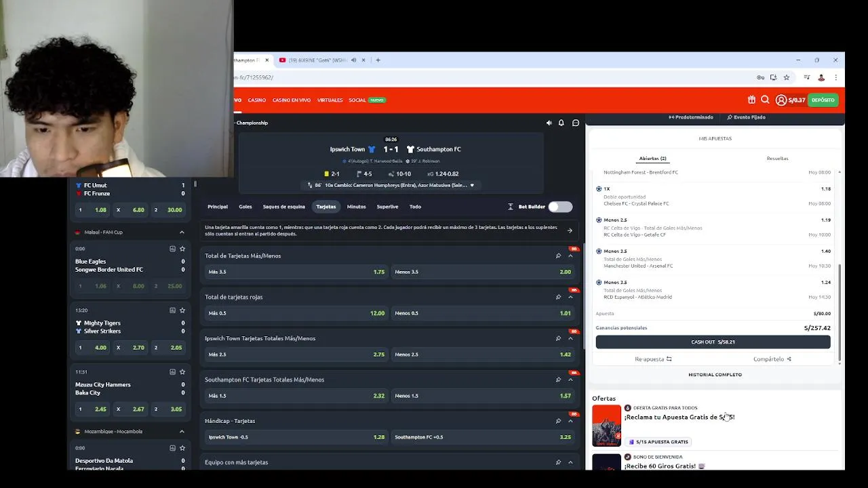Image resolution: width=868 pixels, height=488 pixels.
Task: Pin the Southampton FC Tarjetas Totales market
Action: click(558, 380)
